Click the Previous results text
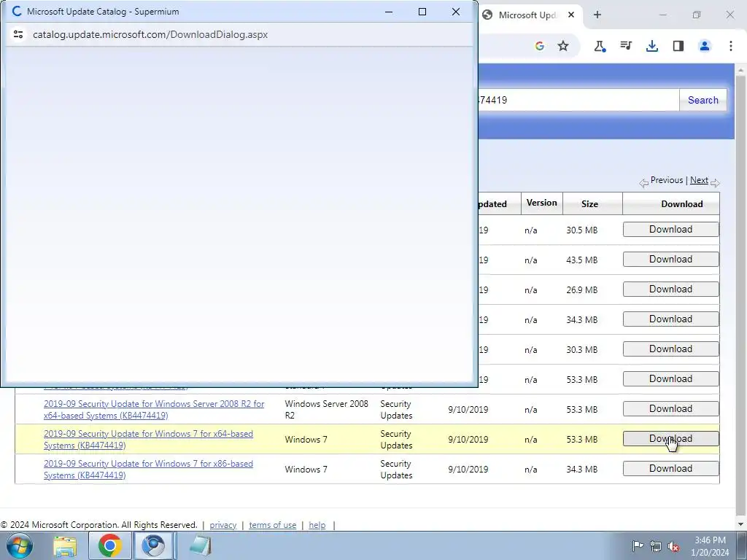 click(667, 180)
